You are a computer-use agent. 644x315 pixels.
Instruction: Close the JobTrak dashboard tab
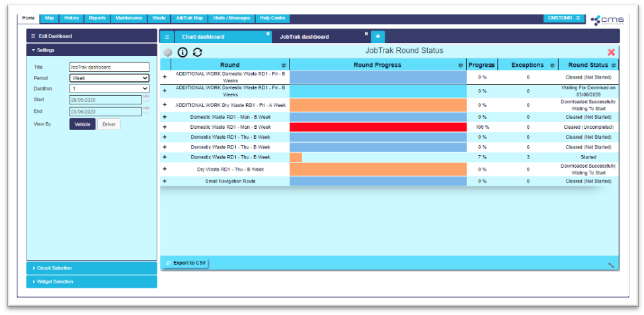coord(366,34)
